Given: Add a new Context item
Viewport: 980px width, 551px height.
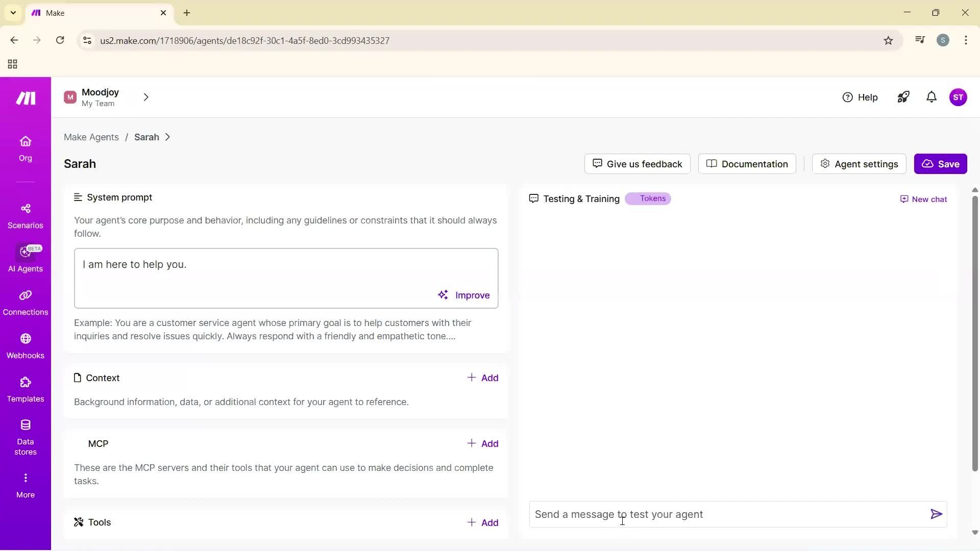Looking at the screenshot, I should [483, 378].
